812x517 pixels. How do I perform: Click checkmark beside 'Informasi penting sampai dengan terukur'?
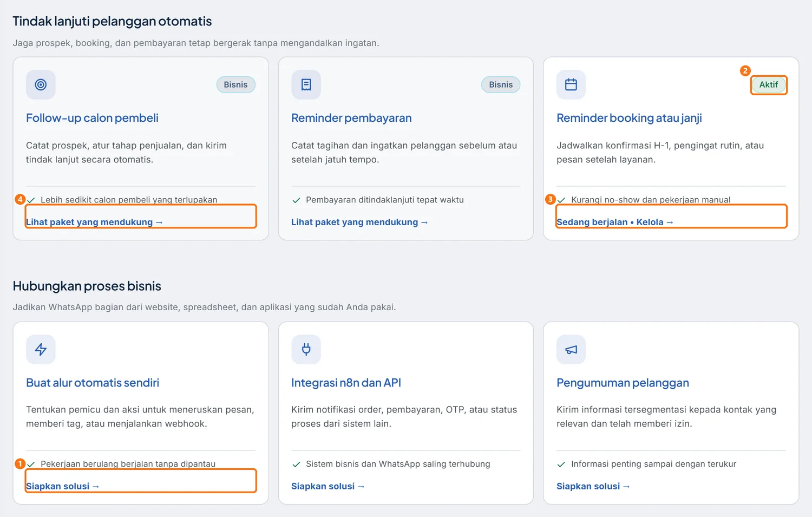coord(561,464)
